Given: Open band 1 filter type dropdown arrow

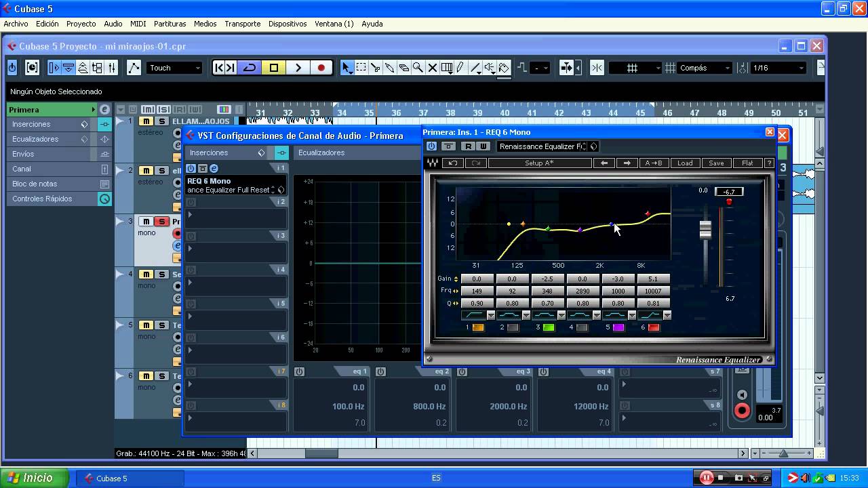Looking at the screenshot, I should (x=491, y=315).
